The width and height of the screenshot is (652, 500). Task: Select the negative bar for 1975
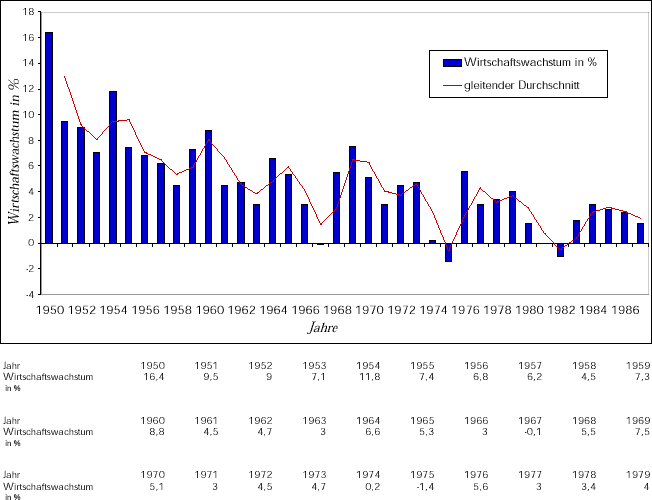tap(449, 252)
